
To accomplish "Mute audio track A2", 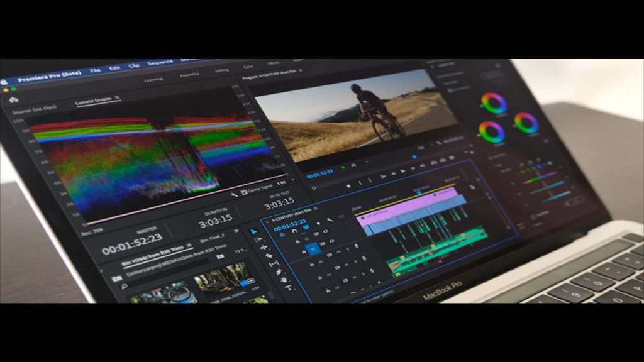I will coord(347,265).
